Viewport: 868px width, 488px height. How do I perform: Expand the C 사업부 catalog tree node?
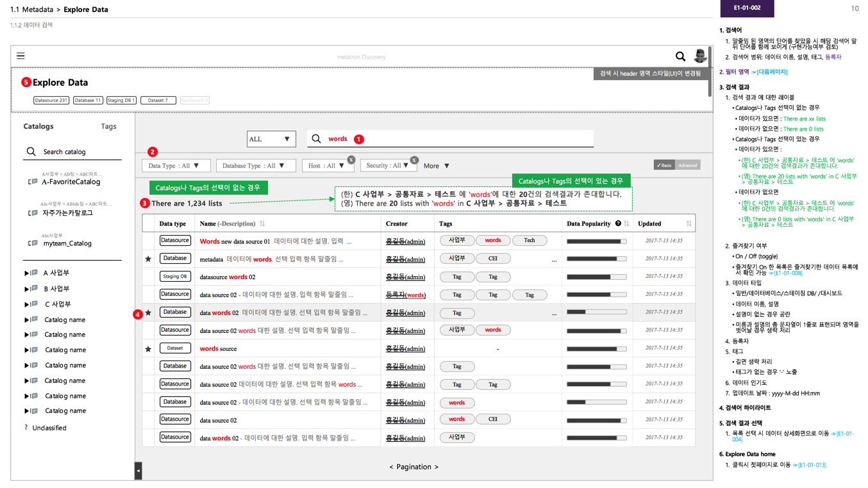coord(26,304)
